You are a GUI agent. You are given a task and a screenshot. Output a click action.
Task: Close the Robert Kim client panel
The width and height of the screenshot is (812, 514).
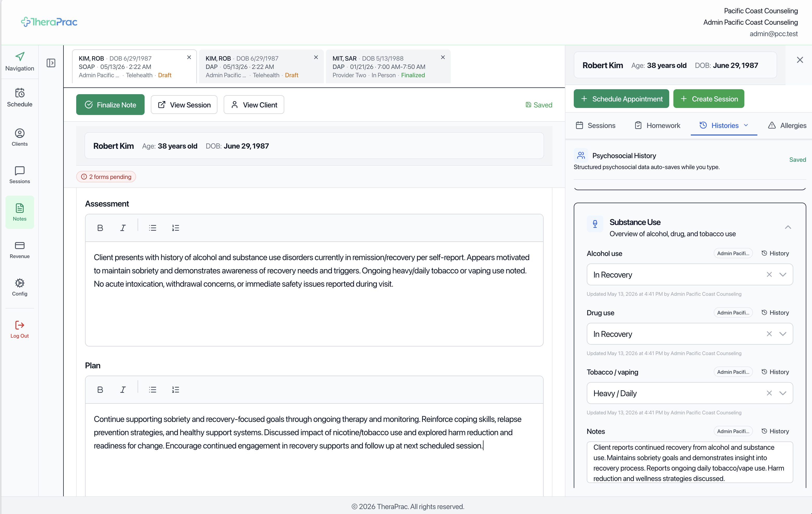click(x=800, y=60)
